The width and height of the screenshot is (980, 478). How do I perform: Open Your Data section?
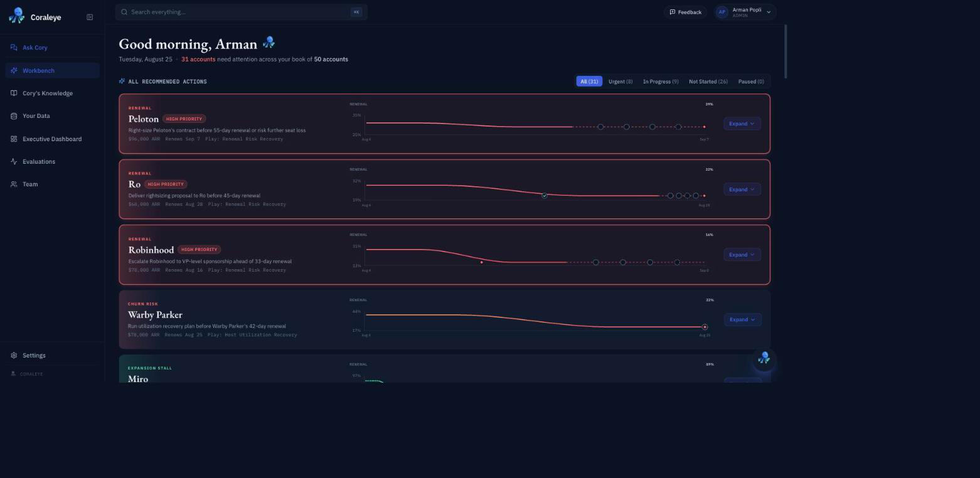coord(52,116)
